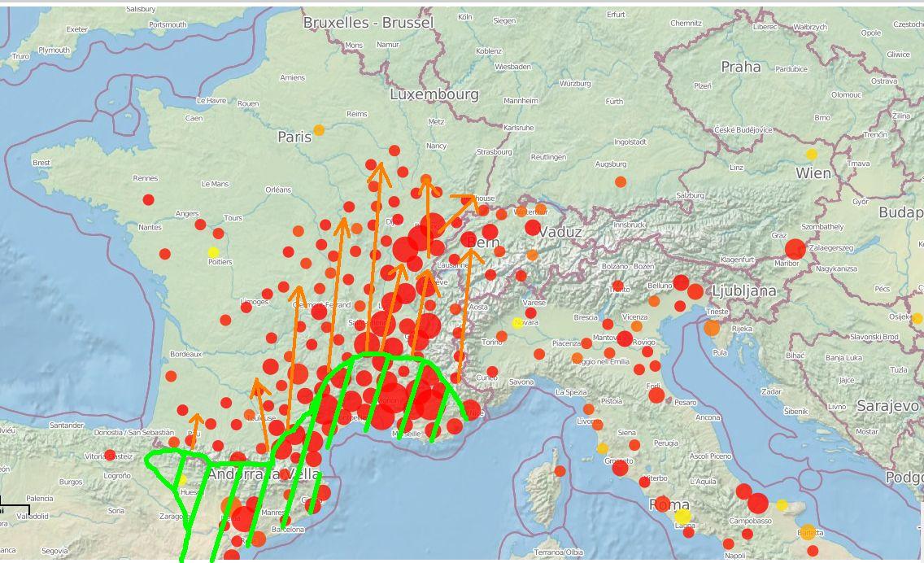Click the yellow marker above Huesca
924x563 pixels.
click(183, 480)
